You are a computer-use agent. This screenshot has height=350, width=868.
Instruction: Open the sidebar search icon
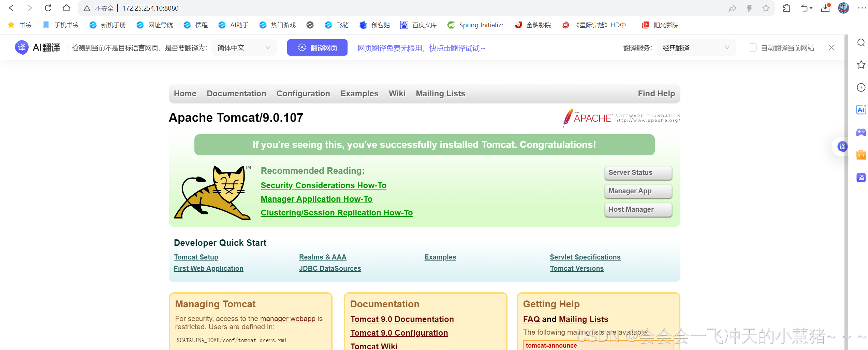(861, 42)
